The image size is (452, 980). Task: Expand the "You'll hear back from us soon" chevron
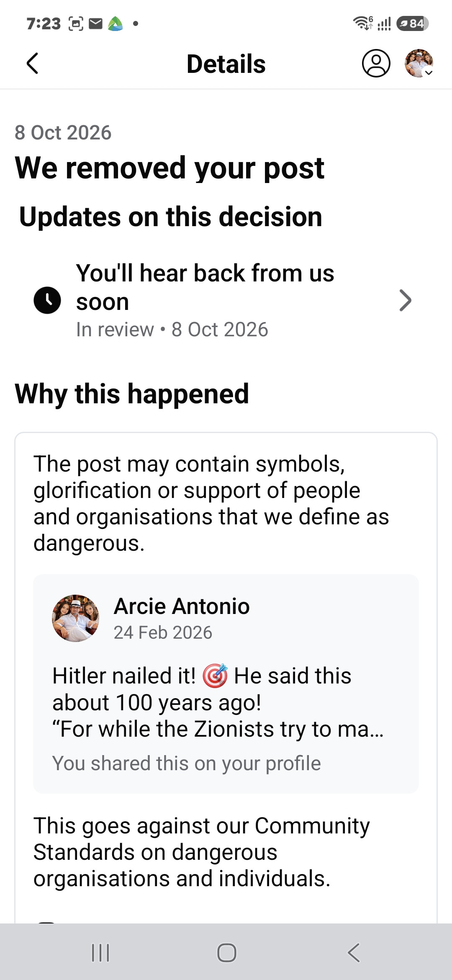pos(405,300)
